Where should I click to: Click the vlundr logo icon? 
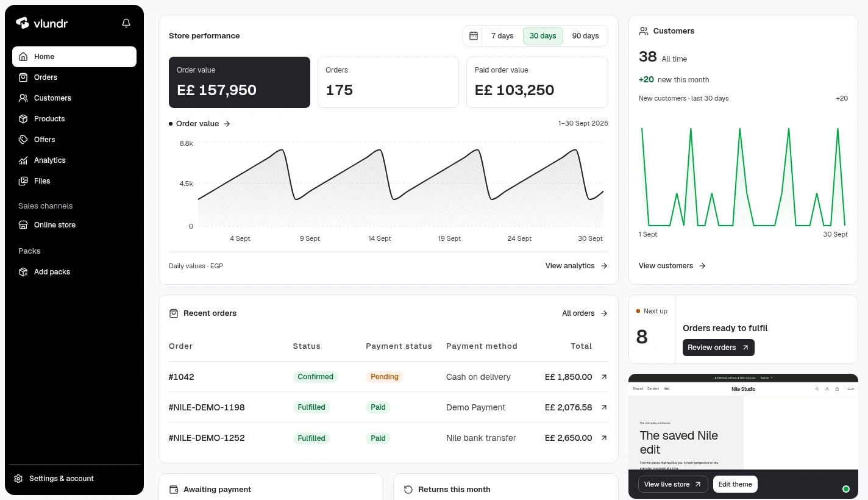23,23
